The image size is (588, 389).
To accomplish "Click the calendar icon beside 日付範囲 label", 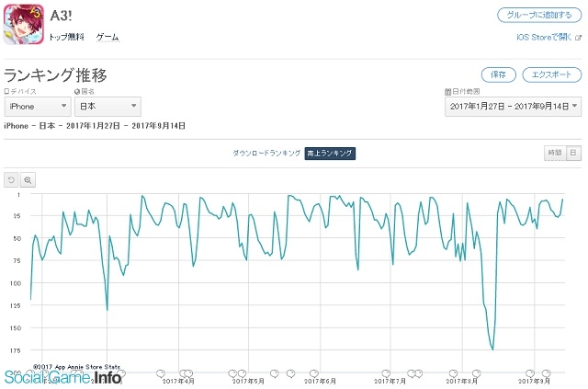I will tap(447, 92).
